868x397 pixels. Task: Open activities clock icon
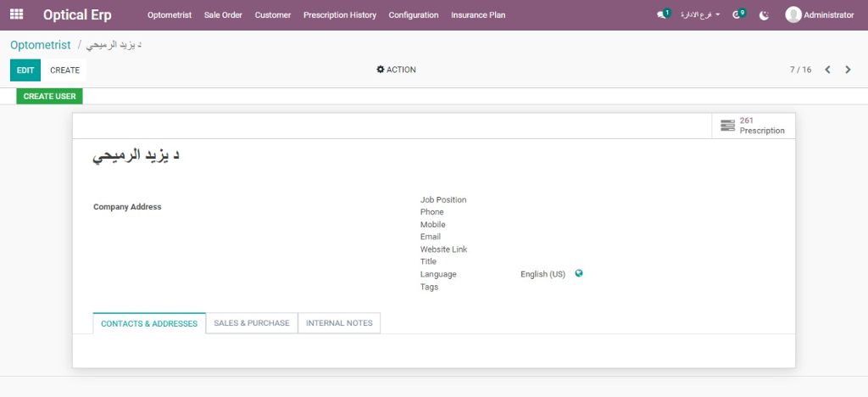(737, 15)
